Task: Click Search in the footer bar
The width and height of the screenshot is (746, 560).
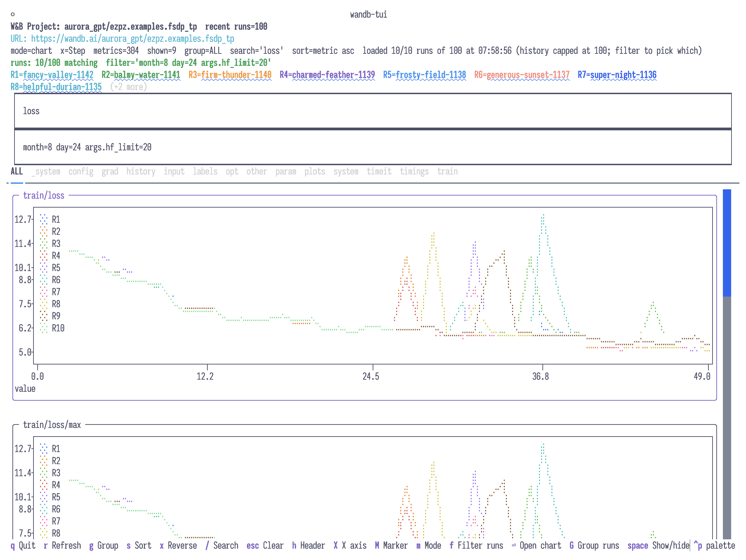Action: click(222, 546)
